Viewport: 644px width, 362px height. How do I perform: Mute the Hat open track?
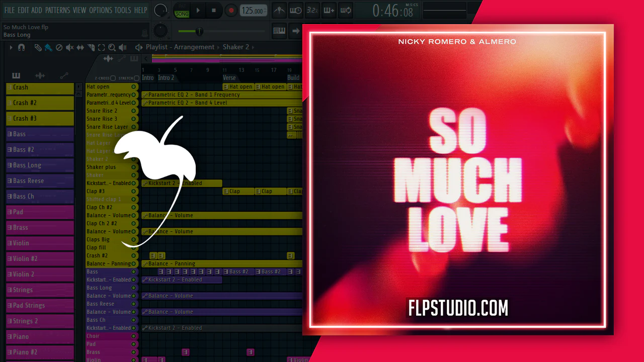[x=134, y=87]
